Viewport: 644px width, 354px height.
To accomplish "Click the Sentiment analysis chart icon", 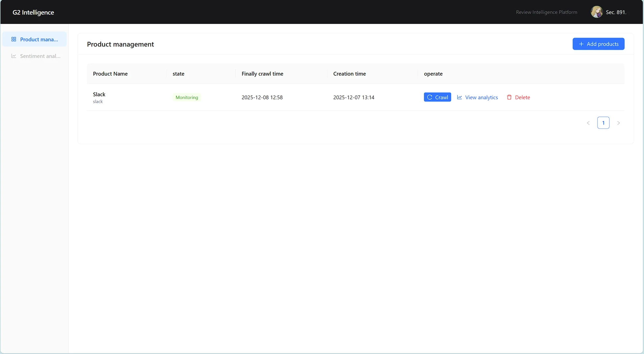I will tap(14, 56).
